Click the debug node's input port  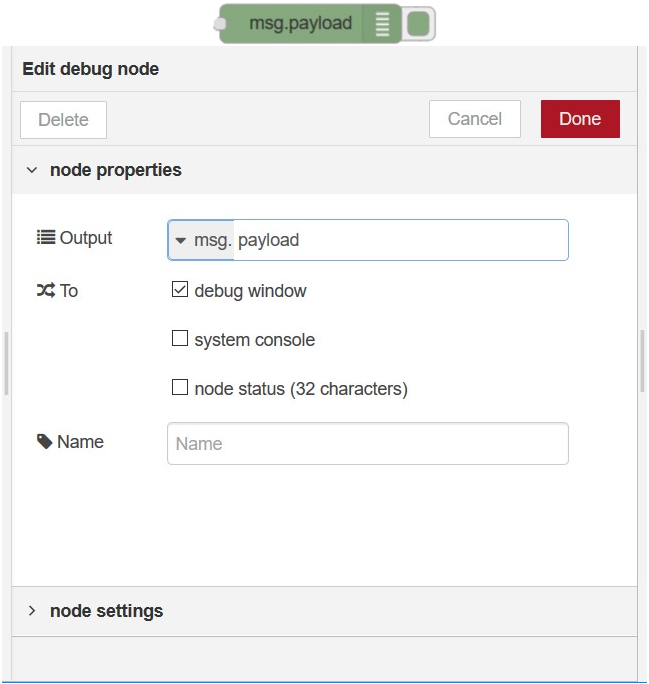pyautogui.click(x=220, y=24)
